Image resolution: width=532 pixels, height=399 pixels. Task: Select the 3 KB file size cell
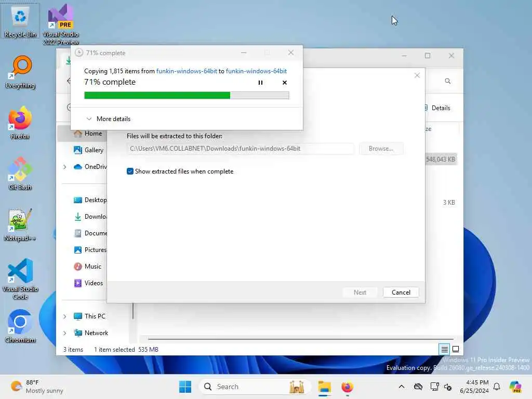[448, 202]
